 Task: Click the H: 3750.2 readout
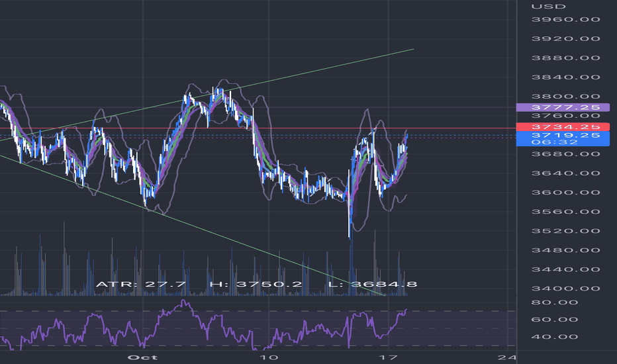click(256, 284)
